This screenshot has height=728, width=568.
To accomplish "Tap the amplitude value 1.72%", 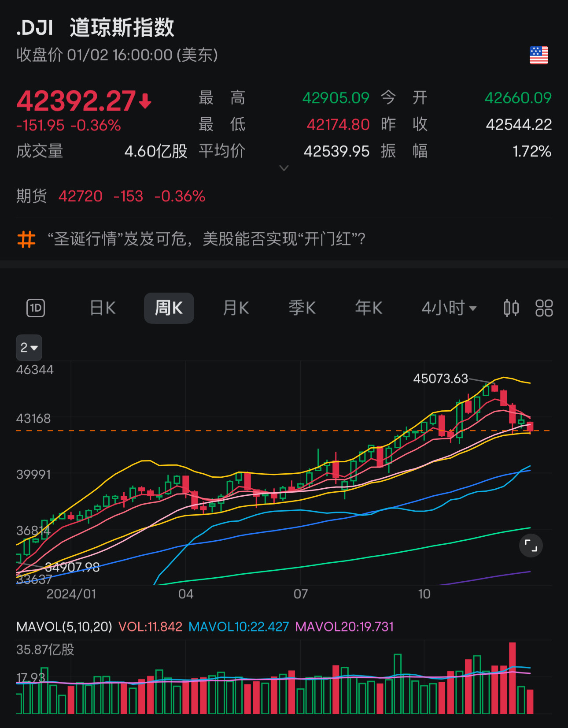I will (532, 152).
